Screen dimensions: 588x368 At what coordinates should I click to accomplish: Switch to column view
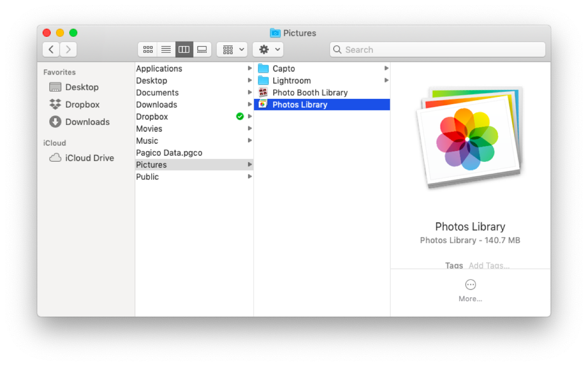[184, 49]
